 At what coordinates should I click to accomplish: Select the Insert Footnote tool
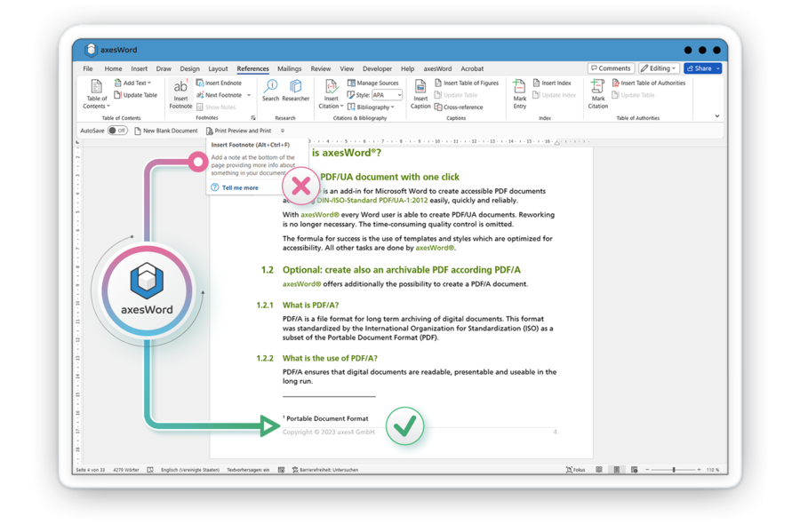182,93
